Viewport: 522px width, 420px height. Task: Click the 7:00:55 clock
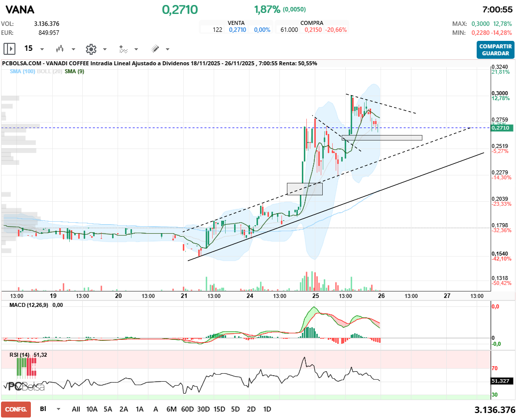498,9
